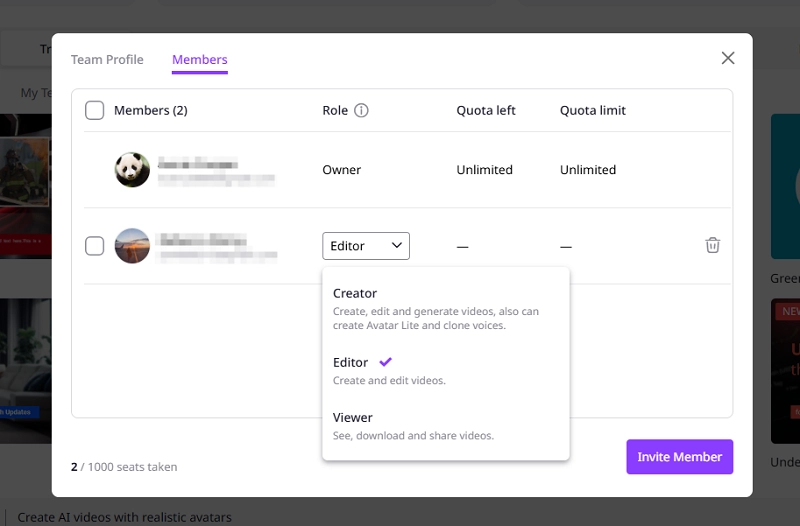Click the Quota limit column header
Viewport: 800px width, 526px height.
(593, 111)
